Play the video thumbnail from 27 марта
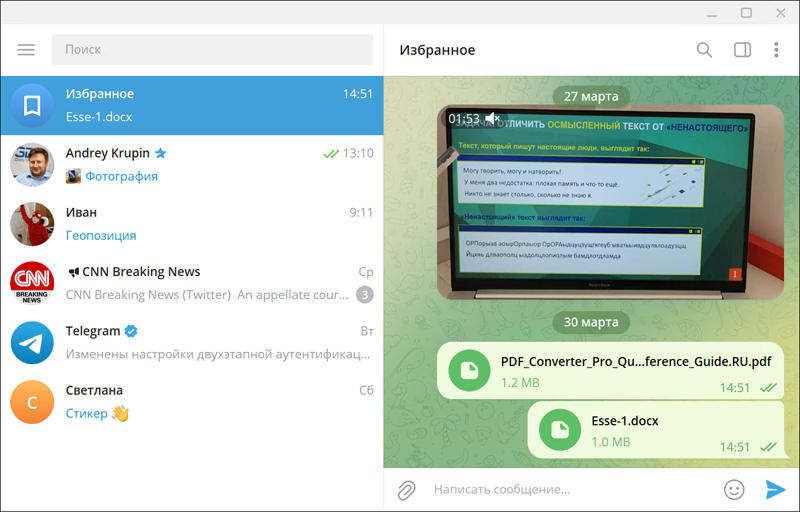The image size is (800, 512). (597, 202)
